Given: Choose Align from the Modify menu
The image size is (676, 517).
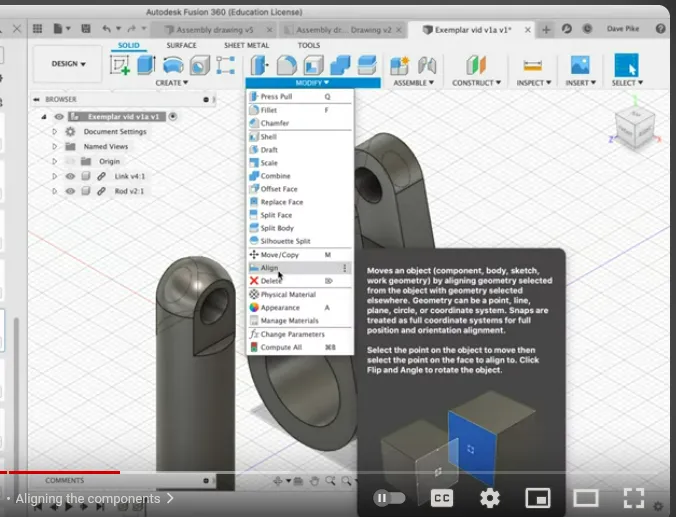Looking at the screenshot, I should click(x=270, y=268).
